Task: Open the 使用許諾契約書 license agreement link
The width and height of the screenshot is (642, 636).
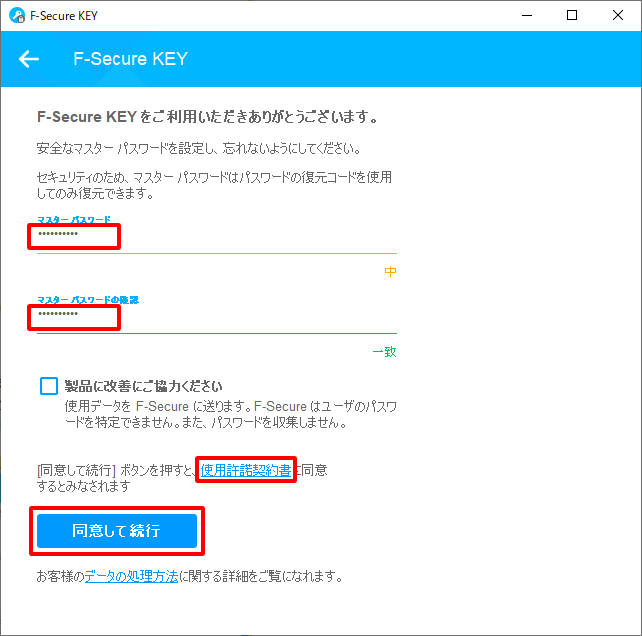Action: tap(246, 470)
